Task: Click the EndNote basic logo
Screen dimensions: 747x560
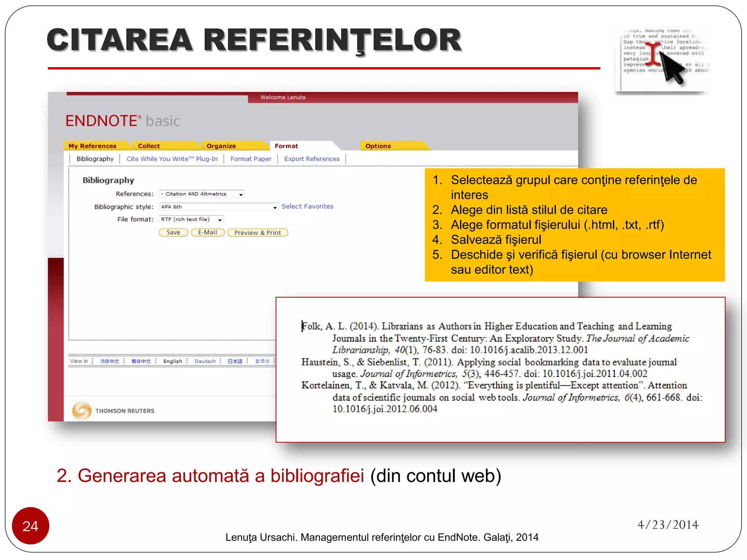Action: [123, 121]
